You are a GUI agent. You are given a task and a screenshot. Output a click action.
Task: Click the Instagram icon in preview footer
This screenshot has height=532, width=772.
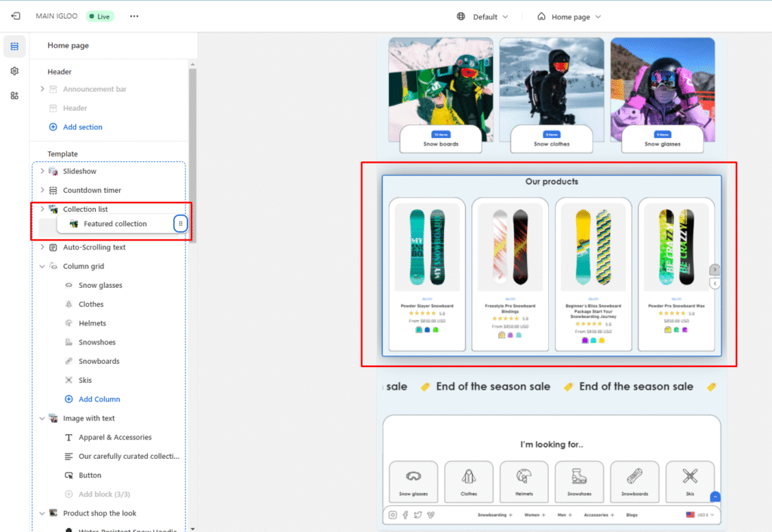393,515
